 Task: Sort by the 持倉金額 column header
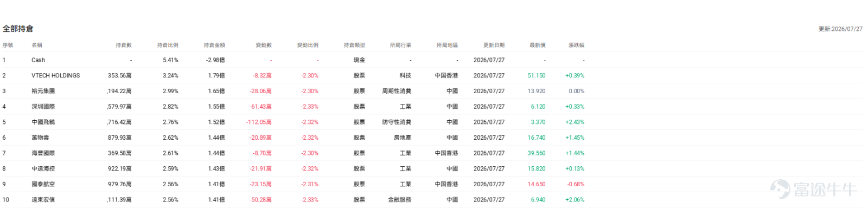pyautogui.click(x=214, y=45)
